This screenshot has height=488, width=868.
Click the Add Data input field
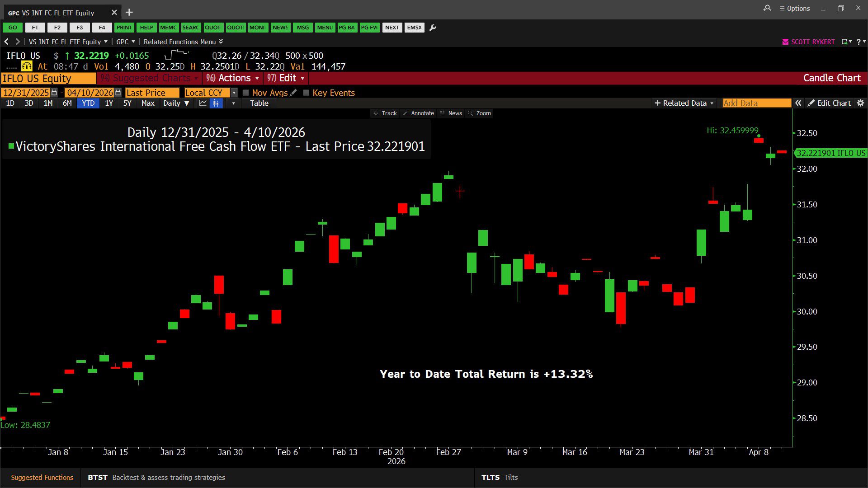pos(756,103)
